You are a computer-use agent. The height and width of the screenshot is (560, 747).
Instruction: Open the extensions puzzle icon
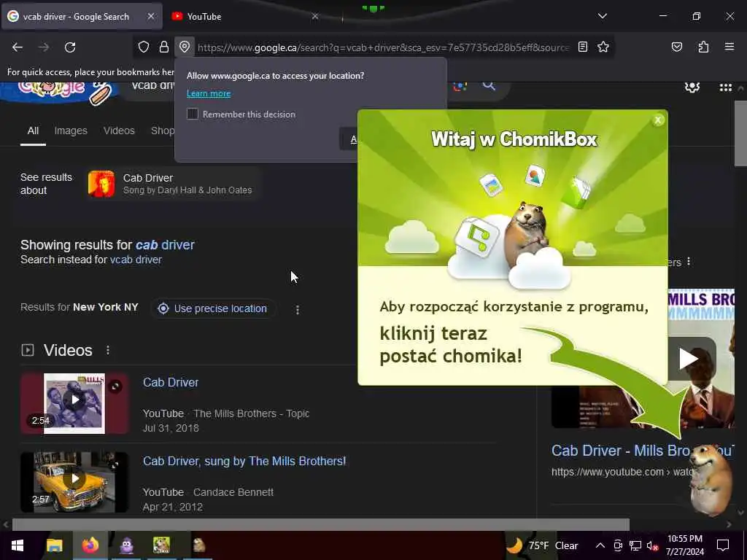coord(703,47)
